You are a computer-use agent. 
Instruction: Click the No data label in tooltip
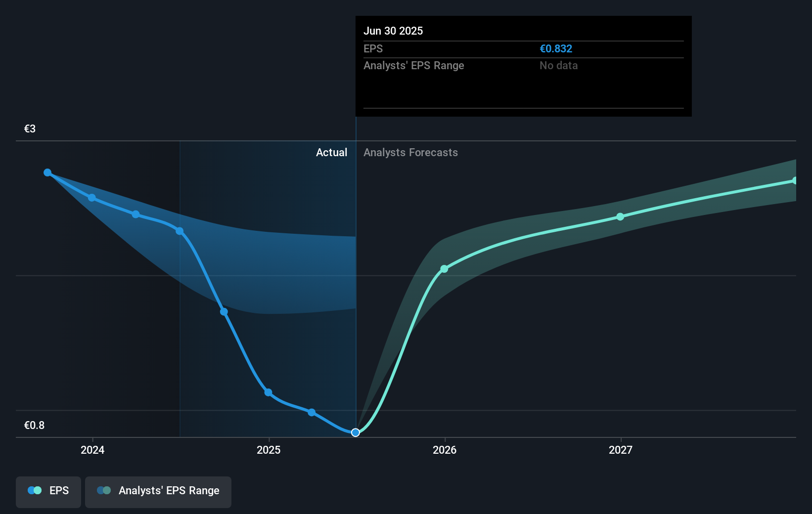(x=558, y=65)
